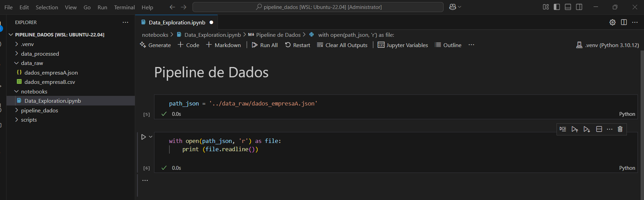Click the print (file.readline()) code line
Viewport: 644px width, 200px height.
tap(220, 149)
